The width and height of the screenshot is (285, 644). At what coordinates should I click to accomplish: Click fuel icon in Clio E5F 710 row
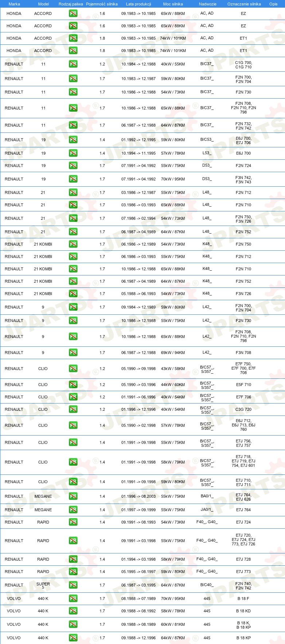73,385
